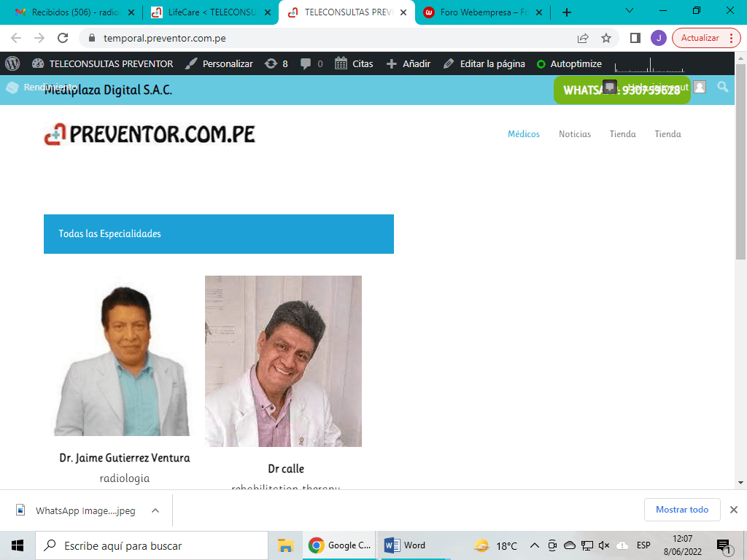The width and height of the screenshot is (747, 560).
Task: Click the admin bar search magnifier icon
Action: [x=723, y=87]
